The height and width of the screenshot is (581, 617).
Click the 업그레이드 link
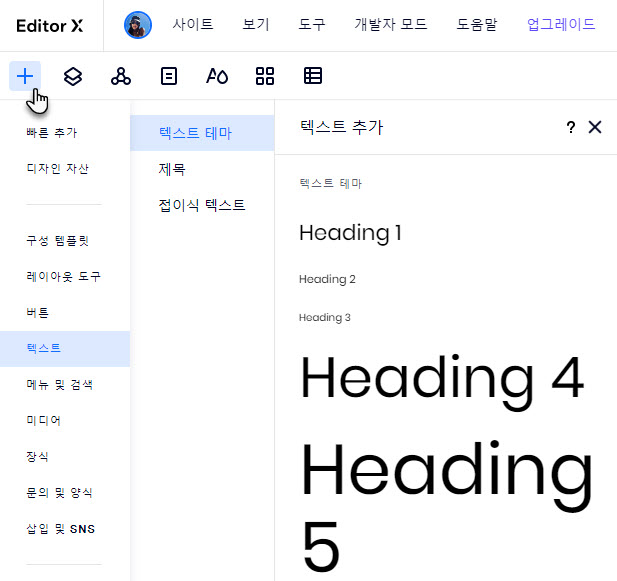[x=561, y=25]
